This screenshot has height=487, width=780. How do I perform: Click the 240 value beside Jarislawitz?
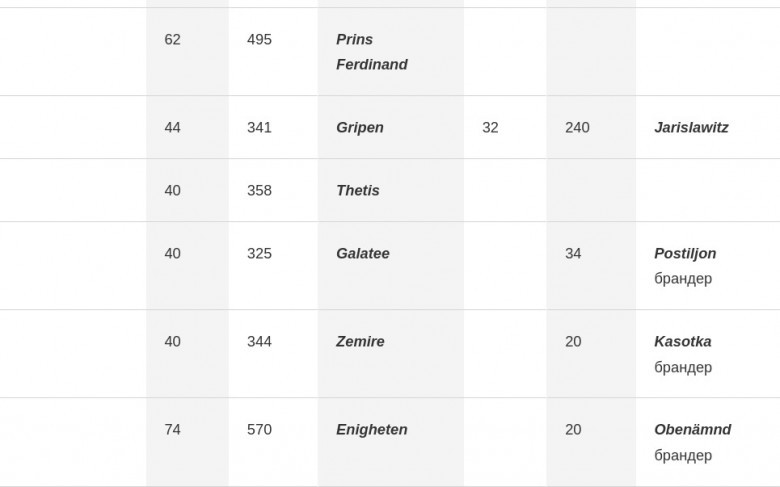[x=577, y=127]
